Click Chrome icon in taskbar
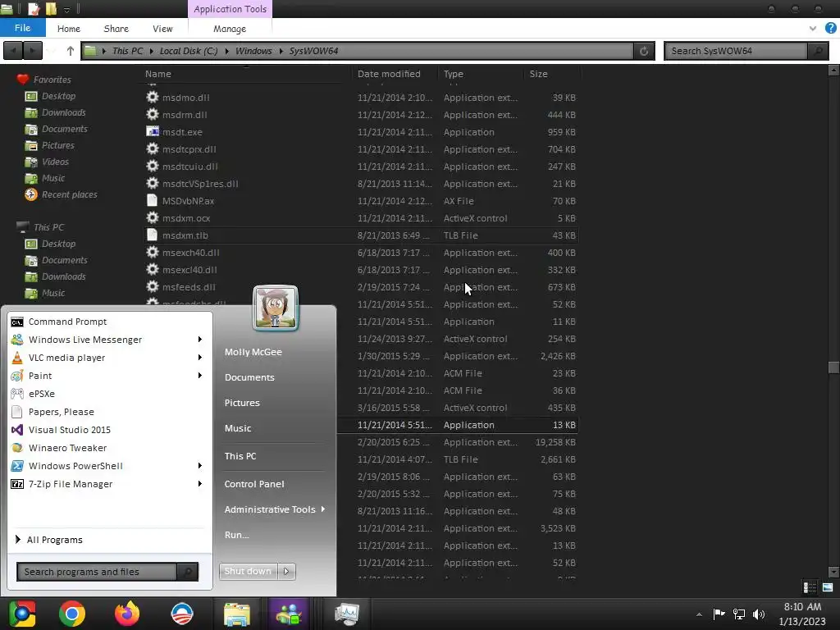840x630 pixels. (72, 614)
